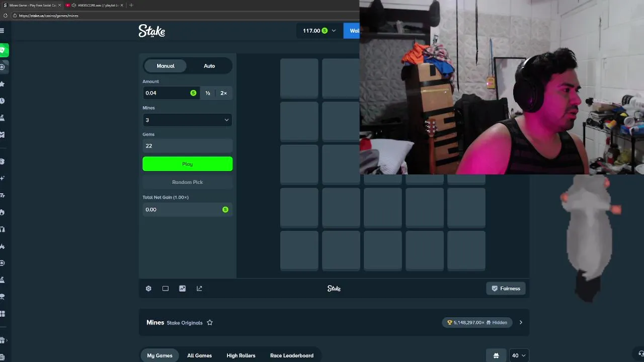
Task: Double the bet with 2× button
Action: (223, 93)
